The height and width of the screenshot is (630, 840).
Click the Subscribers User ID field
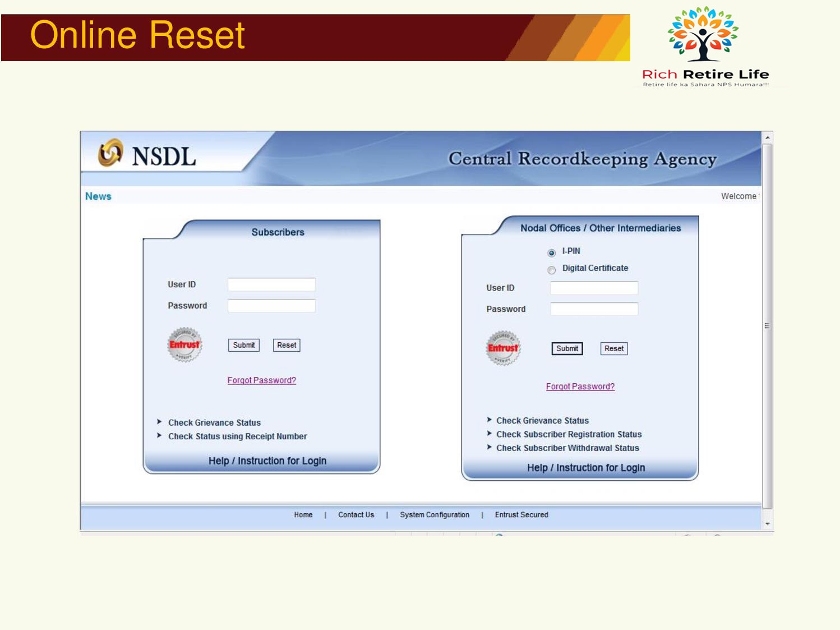(271, 284)
